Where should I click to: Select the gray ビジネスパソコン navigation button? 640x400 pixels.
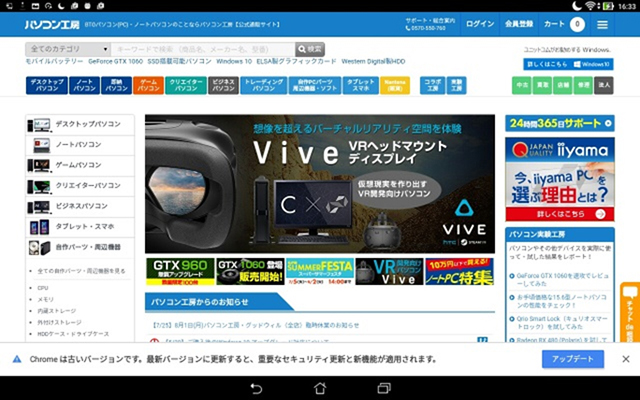223,85
